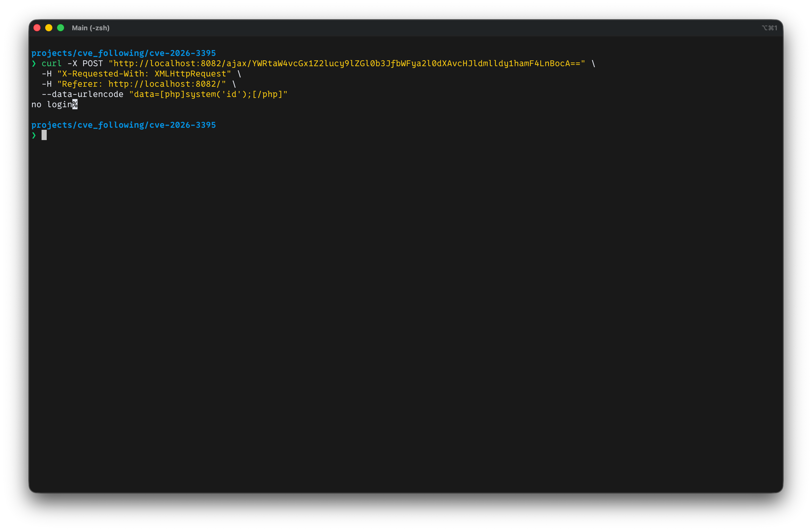The width and height of the screenshot is (812, 531).
Task: Click the X-Requested-With: XMLHttpRequest header text
Action: [x=144, y=74]
